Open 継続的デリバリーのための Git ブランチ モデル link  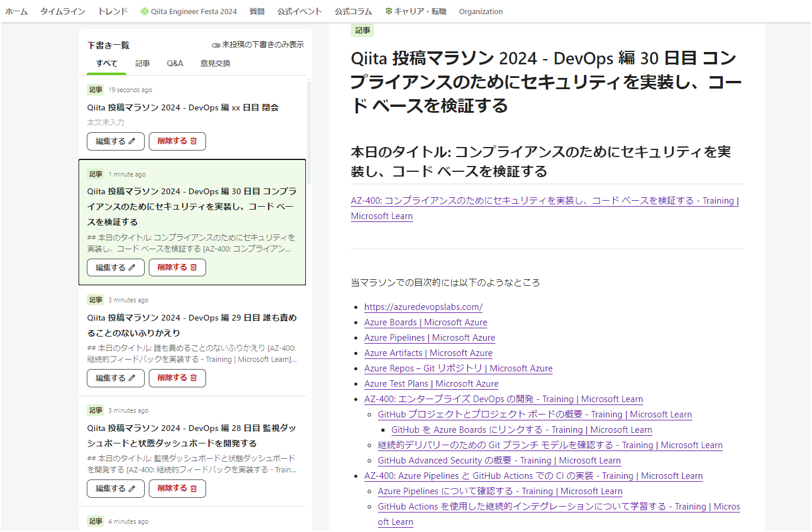point(550,445)
